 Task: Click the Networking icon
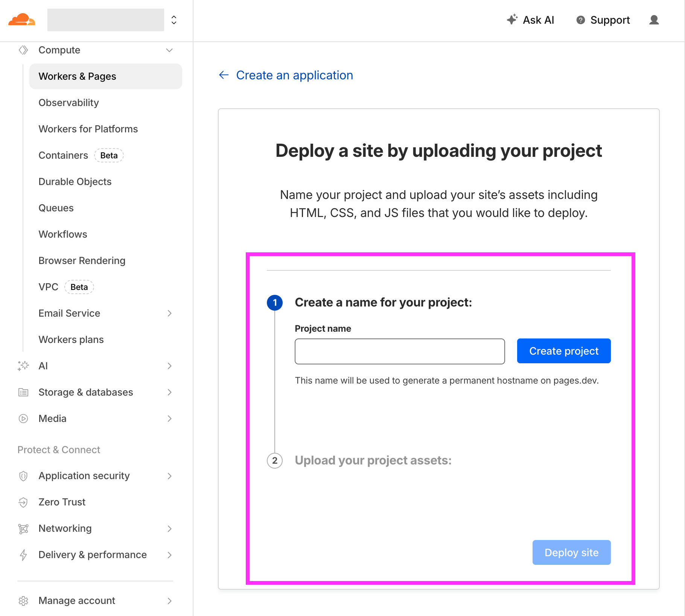[23, 528]
